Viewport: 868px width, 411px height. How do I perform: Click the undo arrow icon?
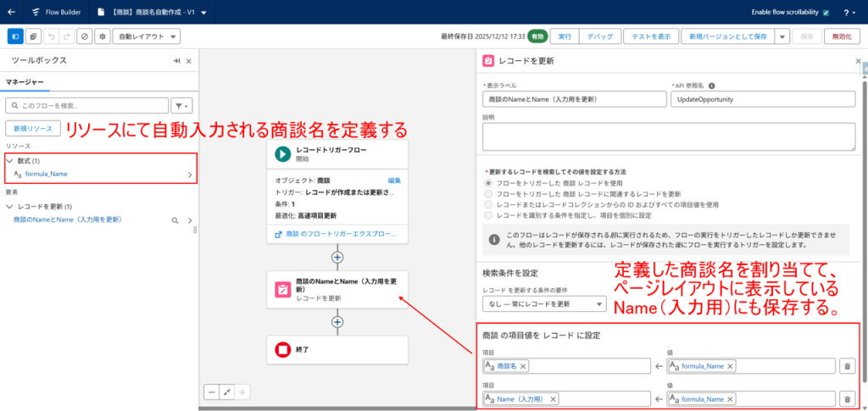click(x=51, y=36)
